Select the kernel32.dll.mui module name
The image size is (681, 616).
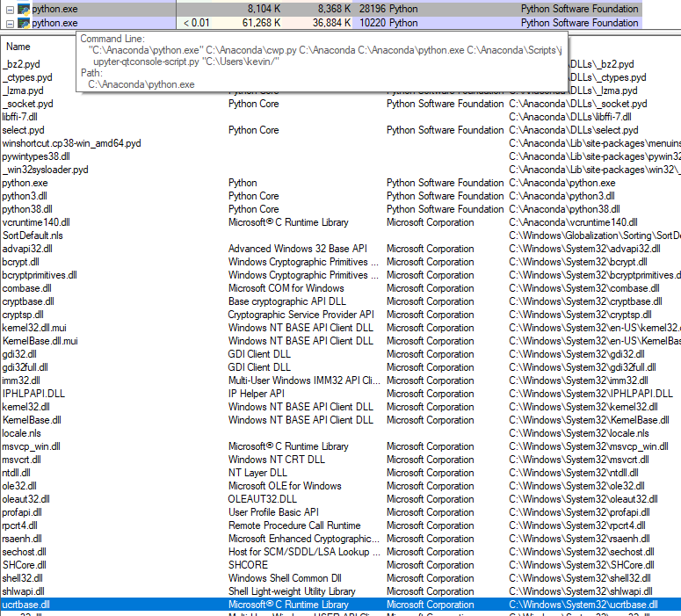pos(34,328)
